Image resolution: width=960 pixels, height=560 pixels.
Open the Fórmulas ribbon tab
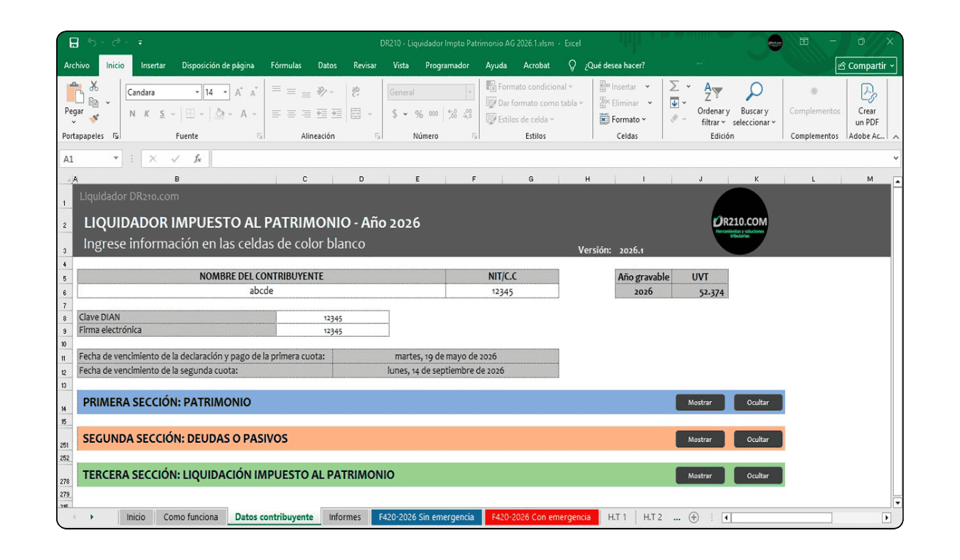coord(286,65)
